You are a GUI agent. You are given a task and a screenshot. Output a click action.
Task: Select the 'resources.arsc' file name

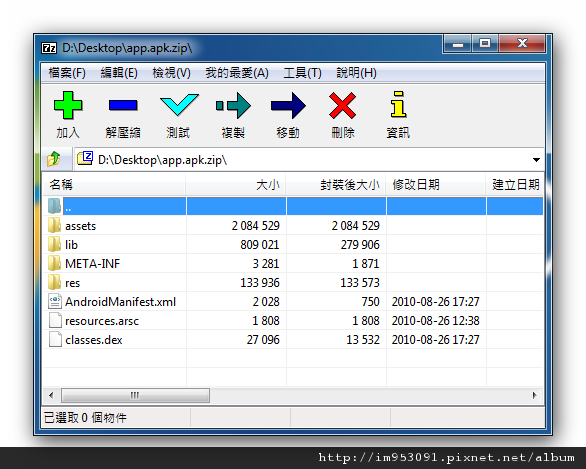pyautogui.click(x=102, y=321)
